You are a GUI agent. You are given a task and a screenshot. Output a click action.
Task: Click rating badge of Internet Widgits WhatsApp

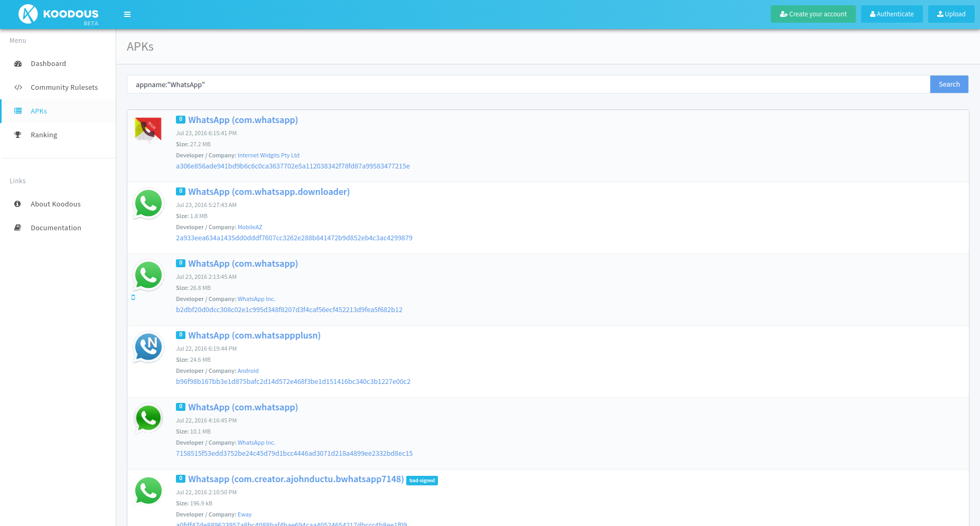[181, 119]
